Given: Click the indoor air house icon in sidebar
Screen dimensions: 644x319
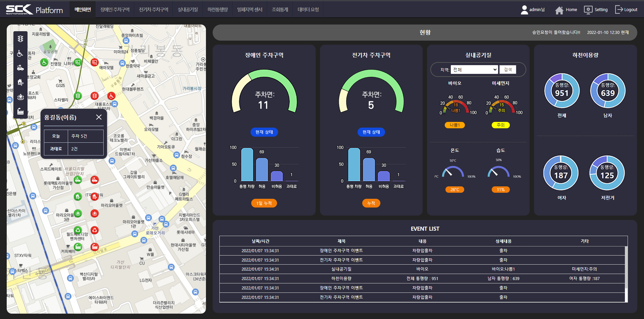Looking at the screenshot, I should point(20,82).
